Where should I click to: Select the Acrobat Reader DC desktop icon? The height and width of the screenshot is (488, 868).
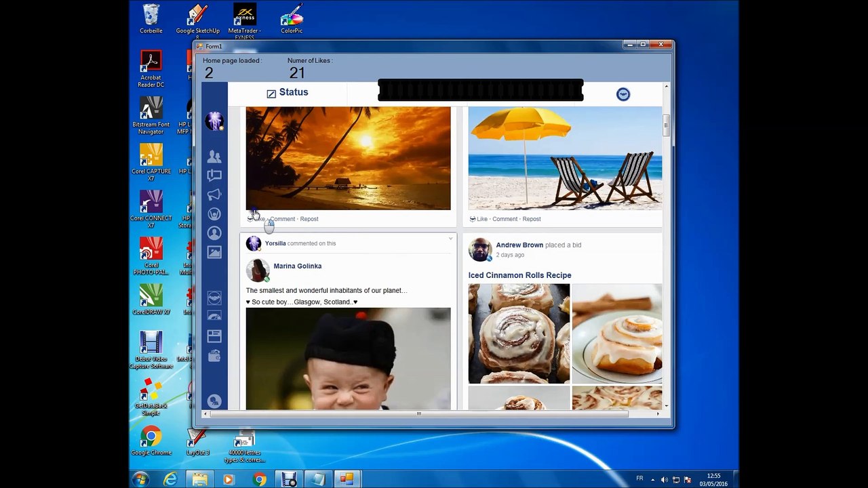tap(151, 69)
